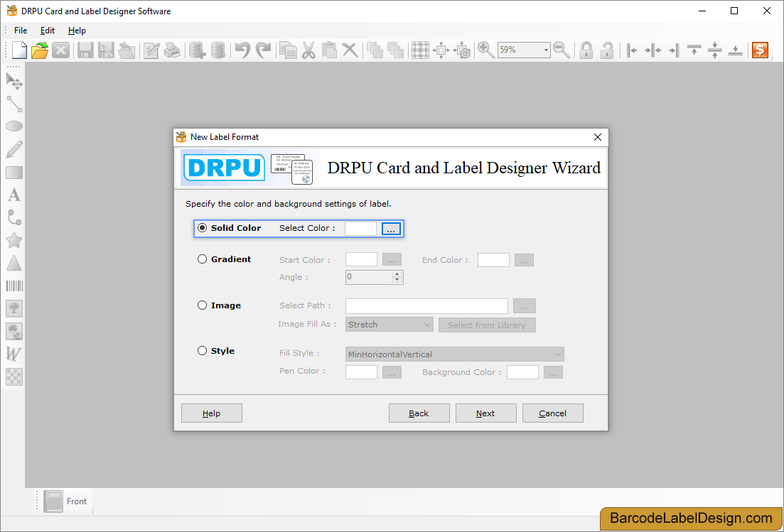This screenshot has width=784, height=532.
Task: Select the Line drawing tool
Action: click(x=14, y=104)
